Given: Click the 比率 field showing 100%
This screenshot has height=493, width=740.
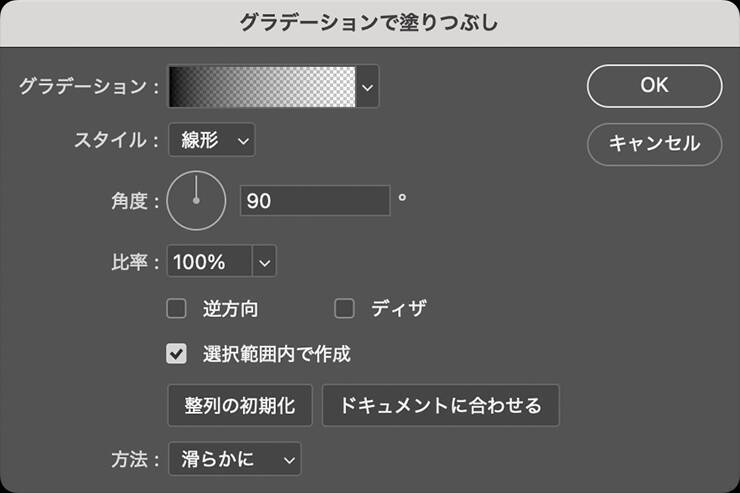Looking at the screenshot, I should click(x=210, y=262).
